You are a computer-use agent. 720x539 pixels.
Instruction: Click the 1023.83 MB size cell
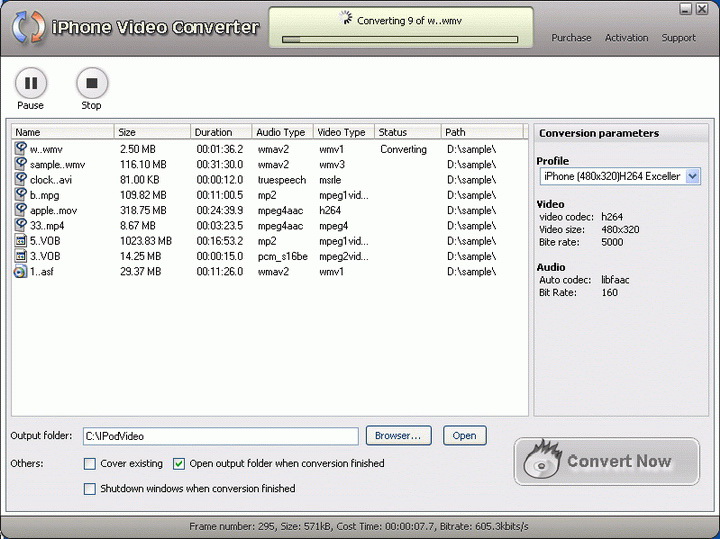[x=146, y=241]
